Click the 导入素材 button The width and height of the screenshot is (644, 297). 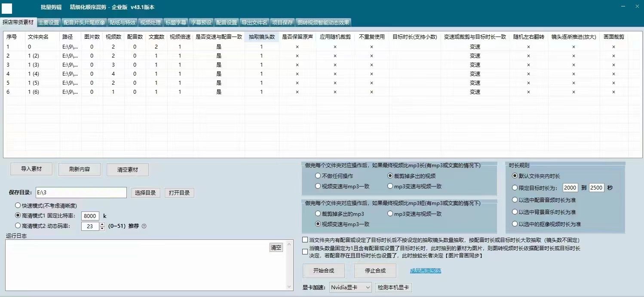pyautogui.click(x=31, y=169)
